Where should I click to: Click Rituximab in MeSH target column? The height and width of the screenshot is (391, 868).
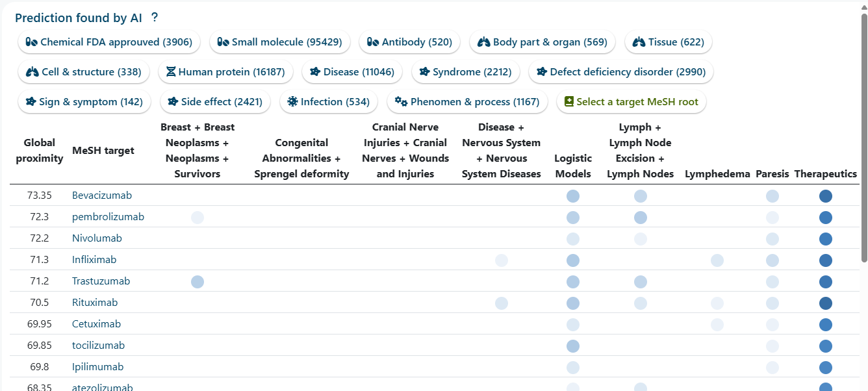pyautogui.click(x=95, y=303)
